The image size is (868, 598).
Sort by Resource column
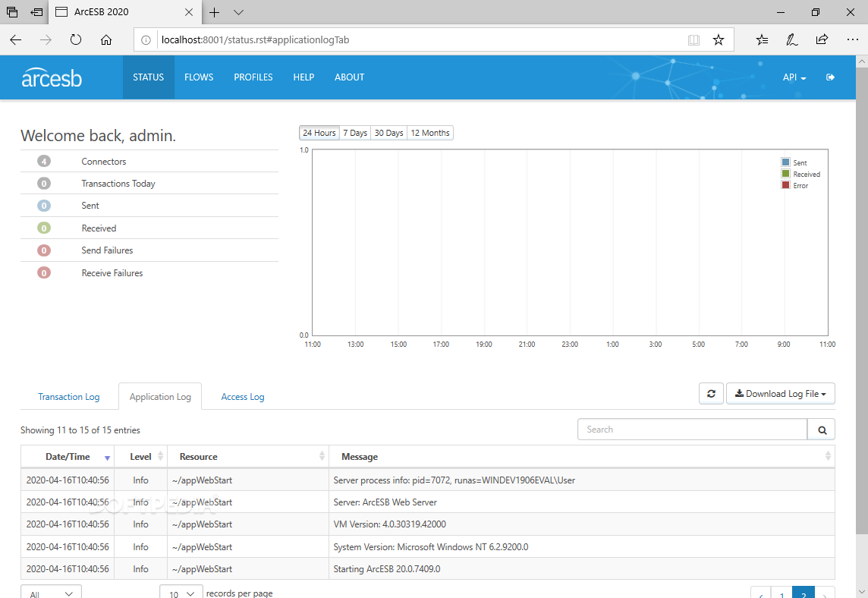point(248,457)
